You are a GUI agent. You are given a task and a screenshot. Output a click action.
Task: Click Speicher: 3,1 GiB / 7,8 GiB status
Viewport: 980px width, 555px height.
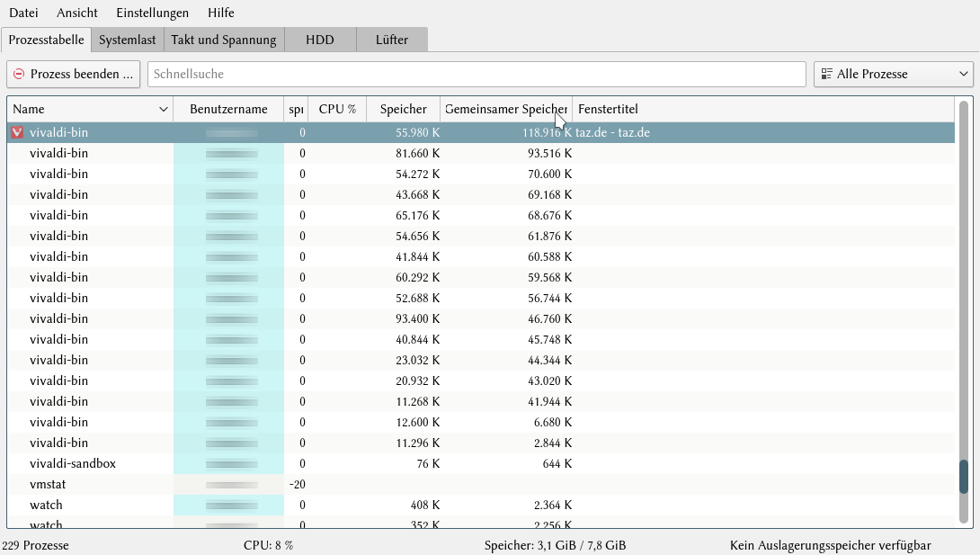click(x=555, y=545)
